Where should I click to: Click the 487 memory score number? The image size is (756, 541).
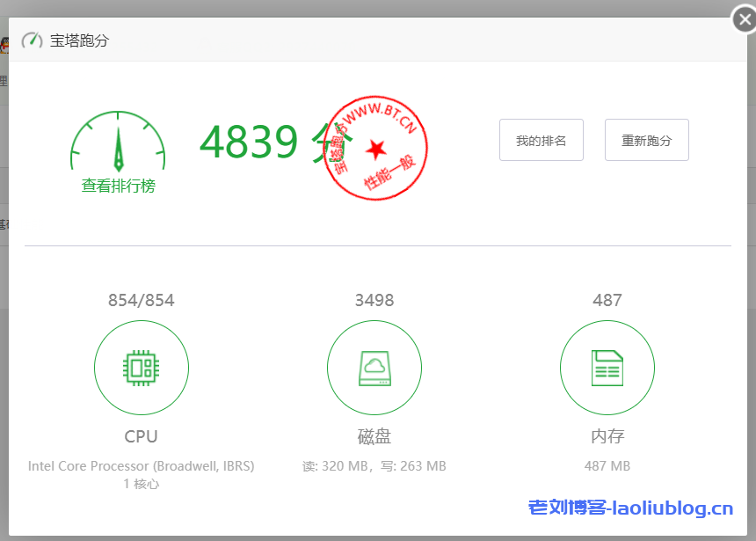click(607, 300)
